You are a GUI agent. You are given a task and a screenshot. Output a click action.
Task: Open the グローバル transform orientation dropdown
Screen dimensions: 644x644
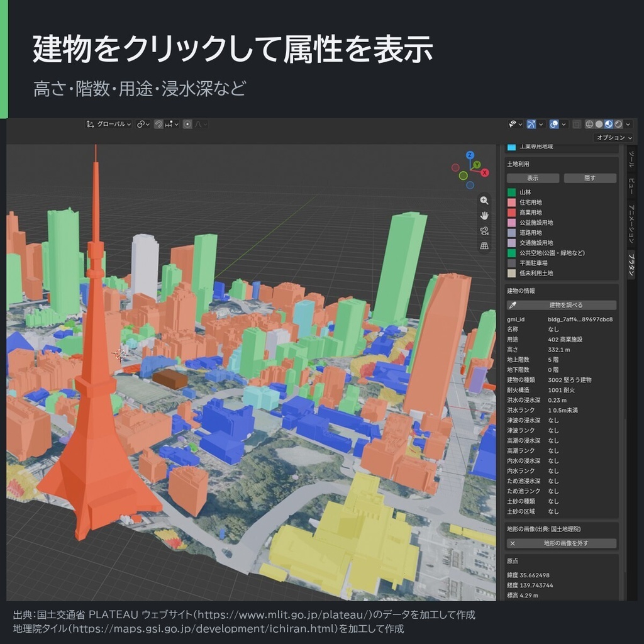[109, 124]
